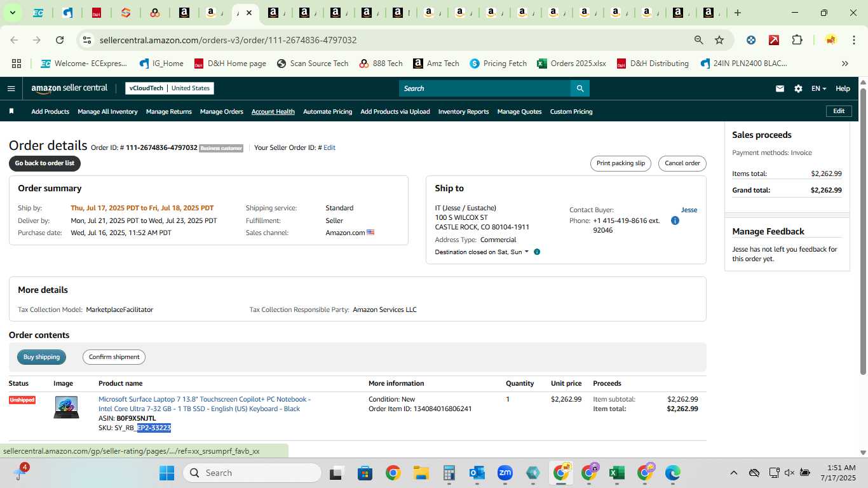This screenshot has width=868, height=488.
Task: Show hidden system tray icons
Action: point(734,473)
